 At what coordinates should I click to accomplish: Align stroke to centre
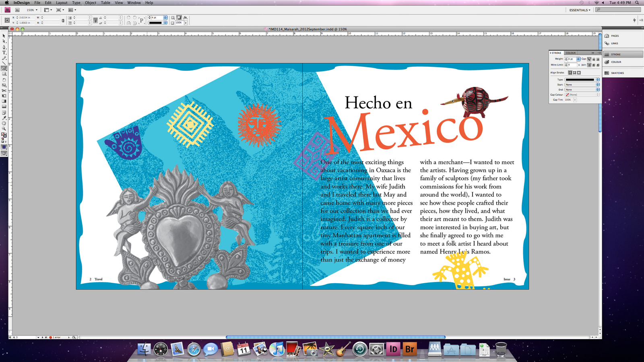point(570,72)
